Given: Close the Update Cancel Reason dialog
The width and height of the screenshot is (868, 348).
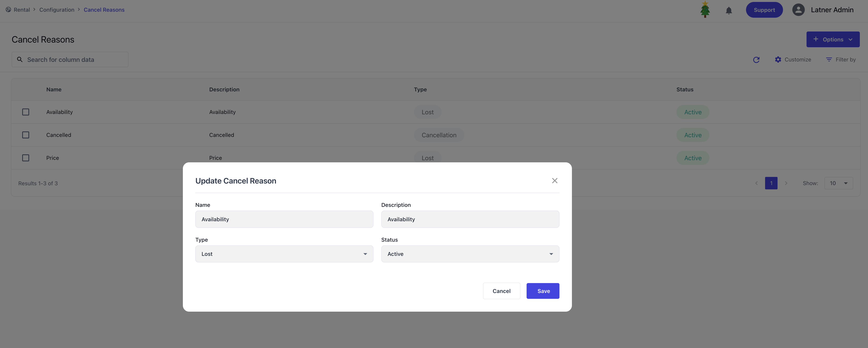Looking at the screenshot, I should click(x=555, y=181).
